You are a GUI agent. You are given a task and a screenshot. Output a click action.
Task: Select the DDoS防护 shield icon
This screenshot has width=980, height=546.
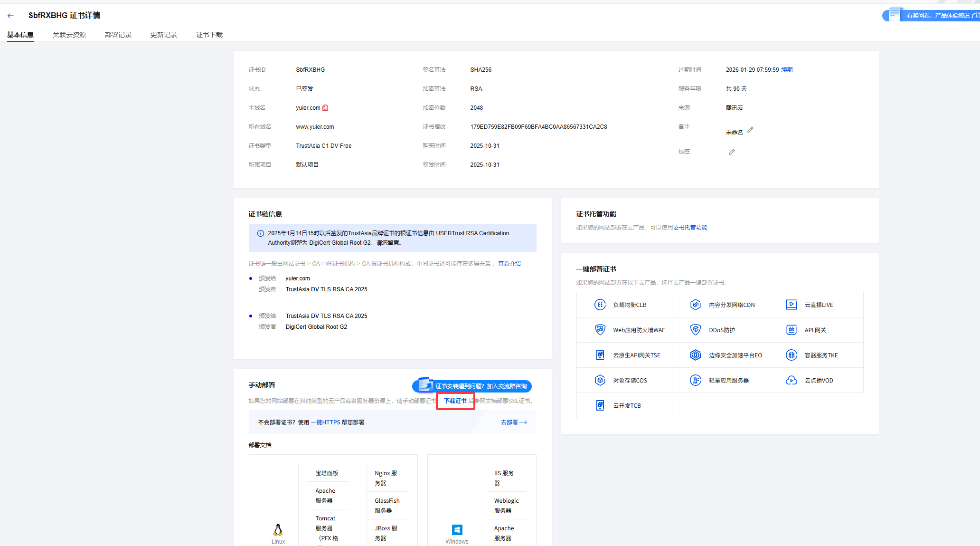[x=696, y=330]
